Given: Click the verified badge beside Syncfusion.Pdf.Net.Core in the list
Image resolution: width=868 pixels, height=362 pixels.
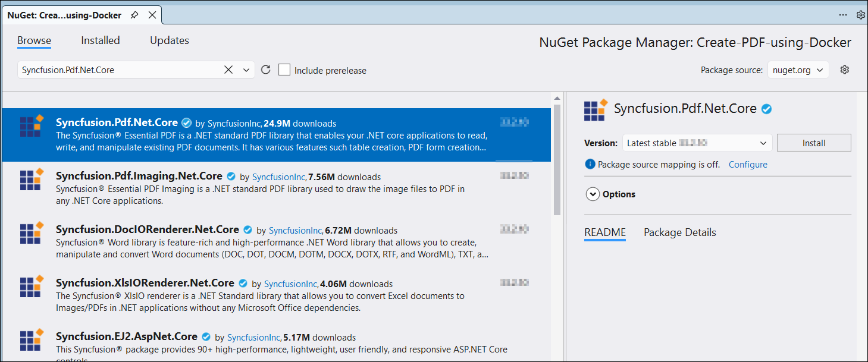Looking at the screenshot, I should (186, 123).
